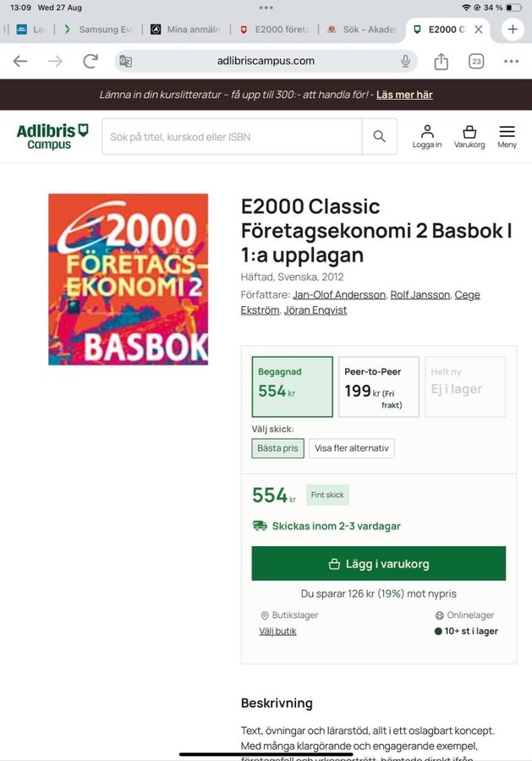Open a new tab with the plus button
The image size is (532, 761).
pyautogui.click(x=512, y=30)
